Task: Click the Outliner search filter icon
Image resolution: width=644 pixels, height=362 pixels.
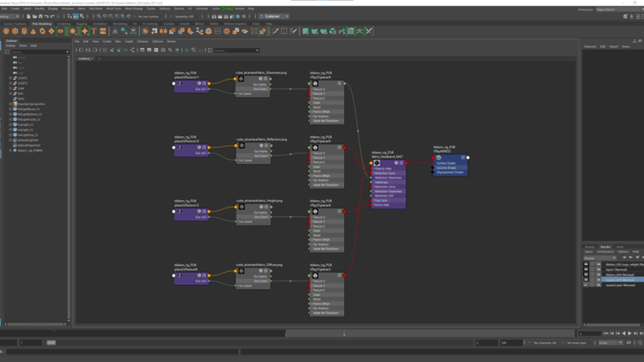Action: click(x=7, y=52)
